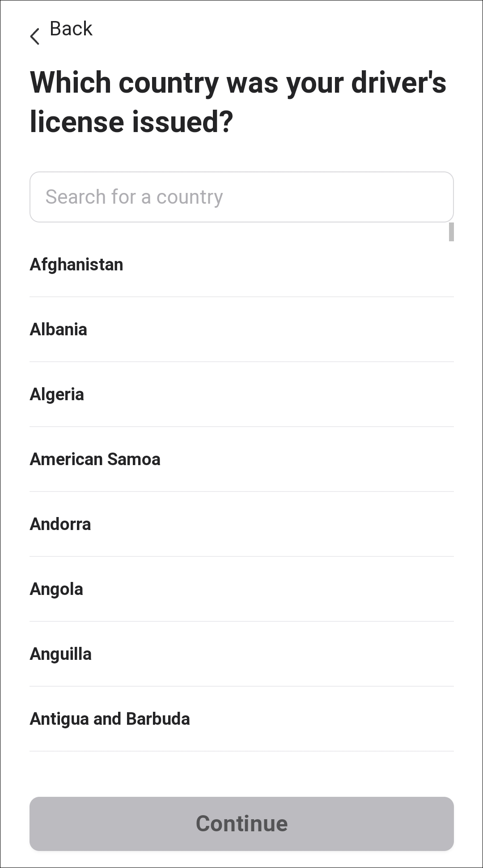Select Afghanistan from the country list
The width and height of the screenshot is (483, 868).
click(76, 265)
